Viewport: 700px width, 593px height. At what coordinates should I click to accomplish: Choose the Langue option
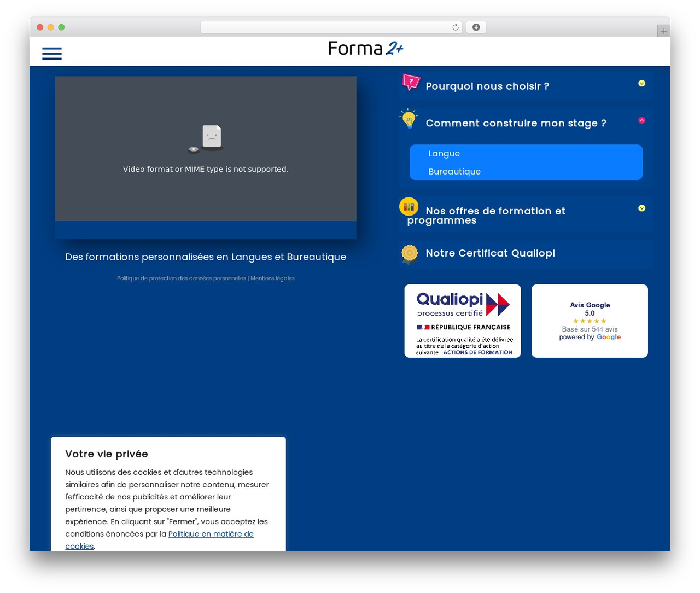point(526,154)
